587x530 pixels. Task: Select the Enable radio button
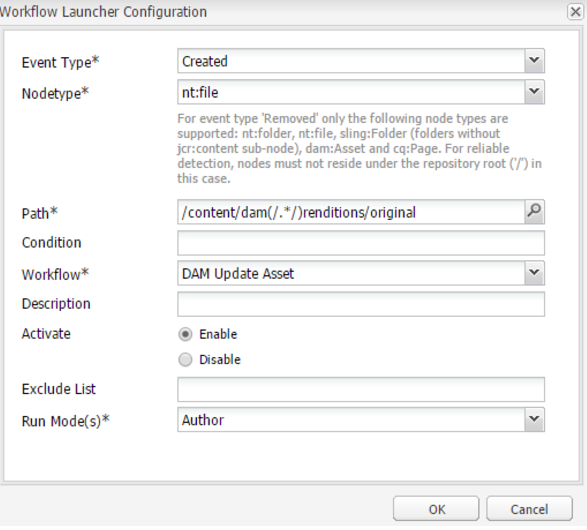pyautogui.click(x=185, y=334)
